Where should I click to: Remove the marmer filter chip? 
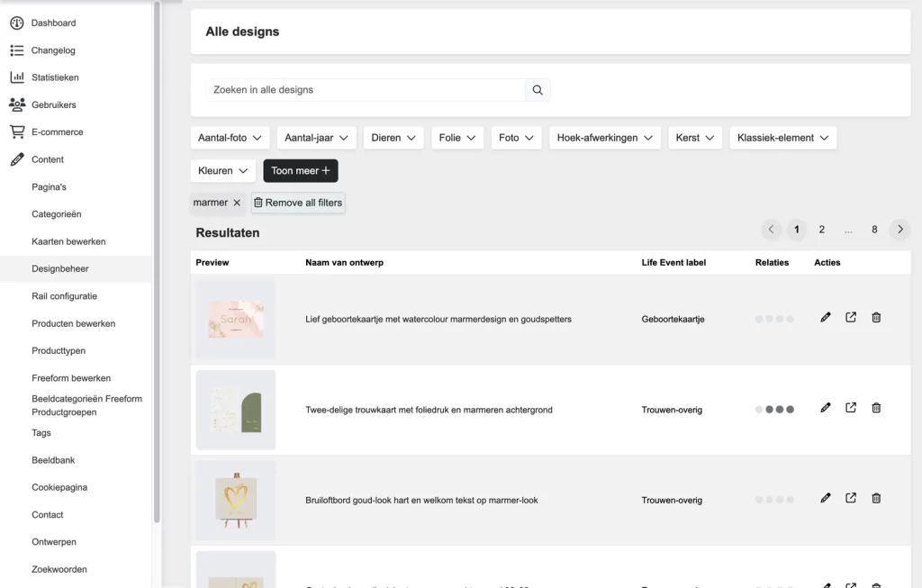point(237,203)
